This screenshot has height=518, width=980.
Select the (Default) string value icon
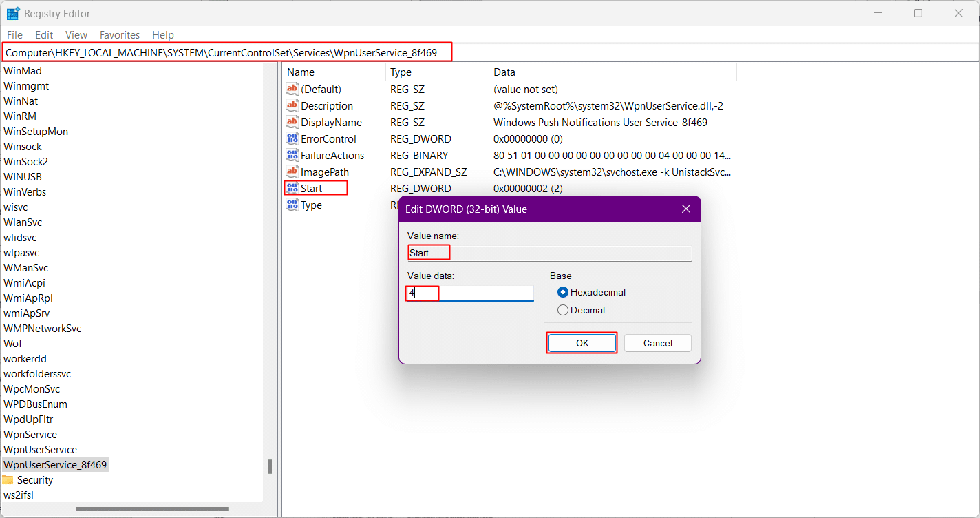[292, 89]
